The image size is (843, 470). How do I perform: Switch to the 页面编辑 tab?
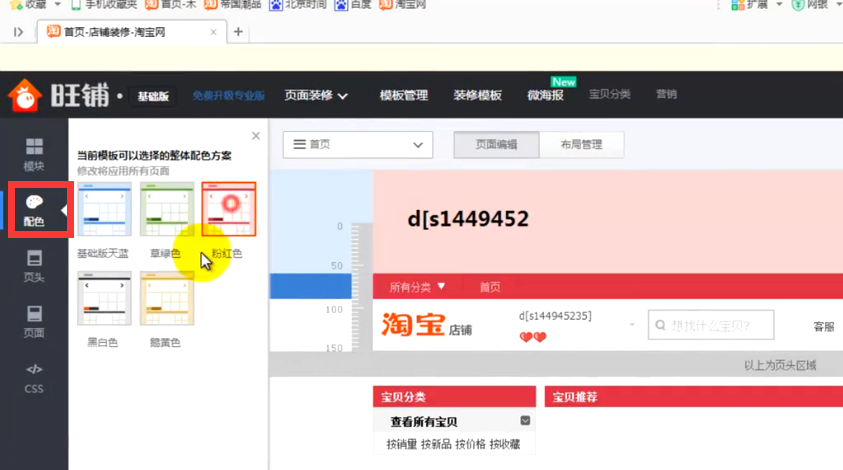click(x=496, y=145)
